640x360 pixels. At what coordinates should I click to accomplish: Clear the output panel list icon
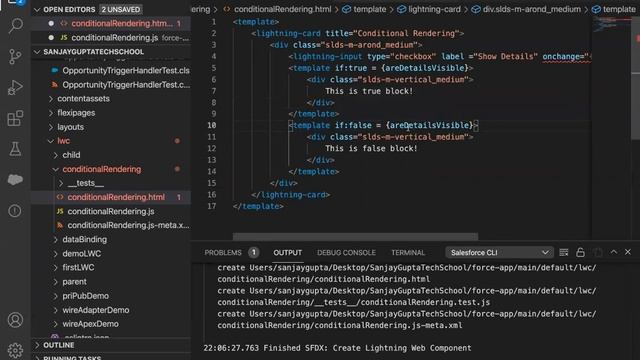point(564,253)
